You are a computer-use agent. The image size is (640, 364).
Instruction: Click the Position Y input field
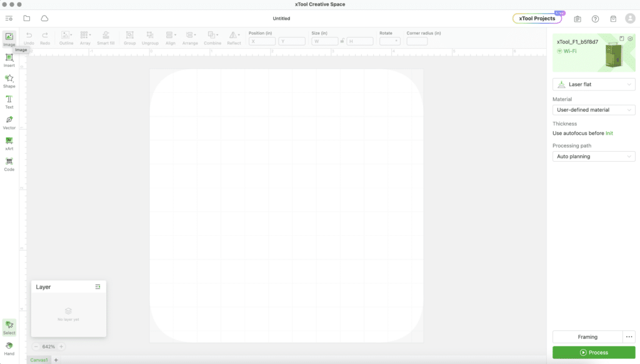point(292,41)
